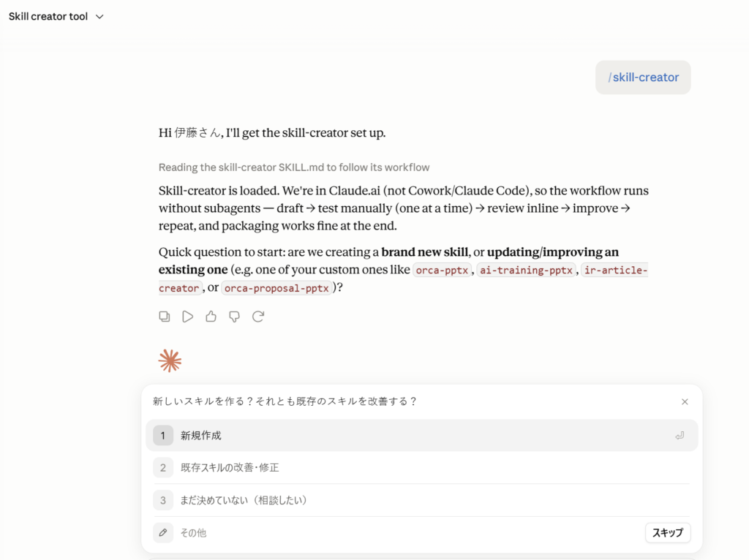749x560 pixels.
Task: Click the number 3 badge in options
Action: [163, 500]
